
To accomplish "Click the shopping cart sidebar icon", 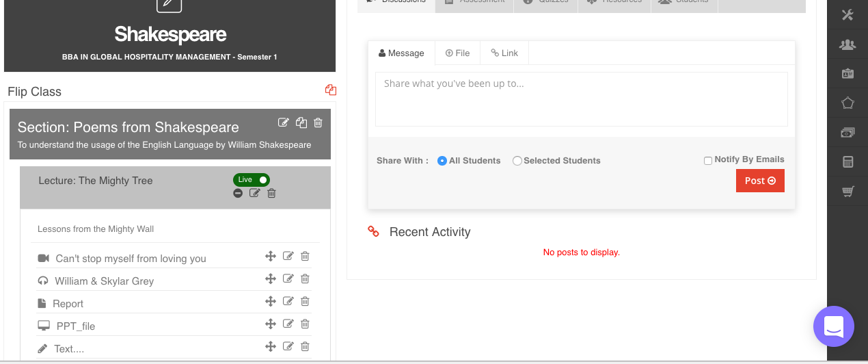I will coord(847,192).
